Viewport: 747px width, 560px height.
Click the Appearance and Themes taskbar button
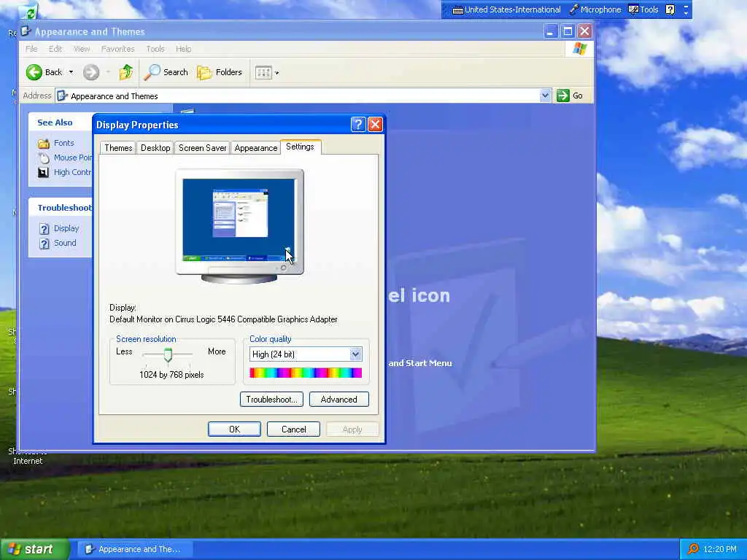click(x=136, y=549)
